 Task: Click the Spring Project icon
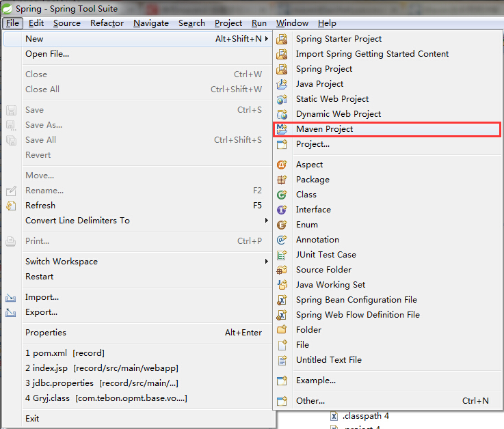tap(282, 69)
